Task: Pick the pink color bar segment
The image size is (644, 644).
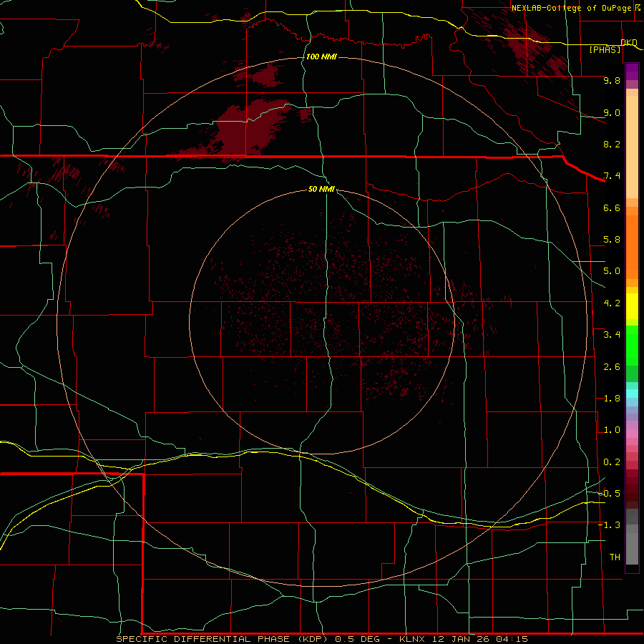Action: pyautogui.click(x=632, y=434)
